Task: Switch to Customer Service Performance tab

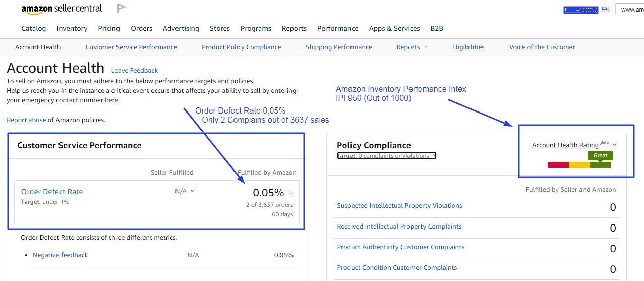Action: [x=131, y=47]
